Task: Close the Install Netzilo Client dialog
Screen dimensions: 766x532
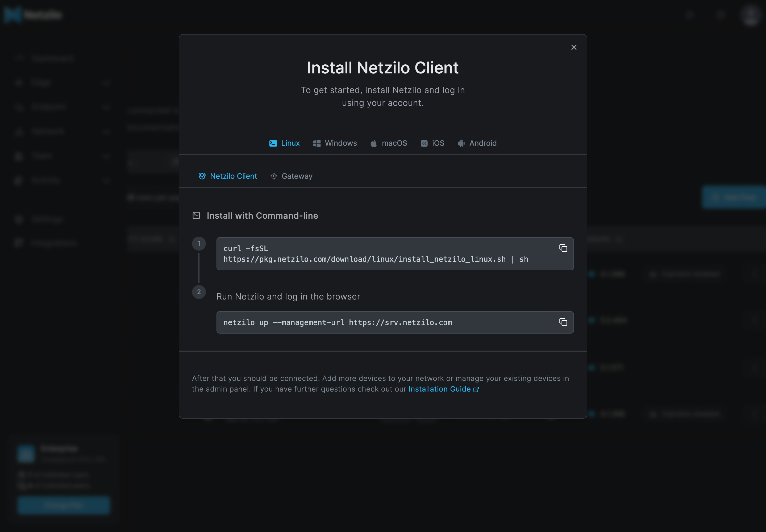Action: point(574,47)
